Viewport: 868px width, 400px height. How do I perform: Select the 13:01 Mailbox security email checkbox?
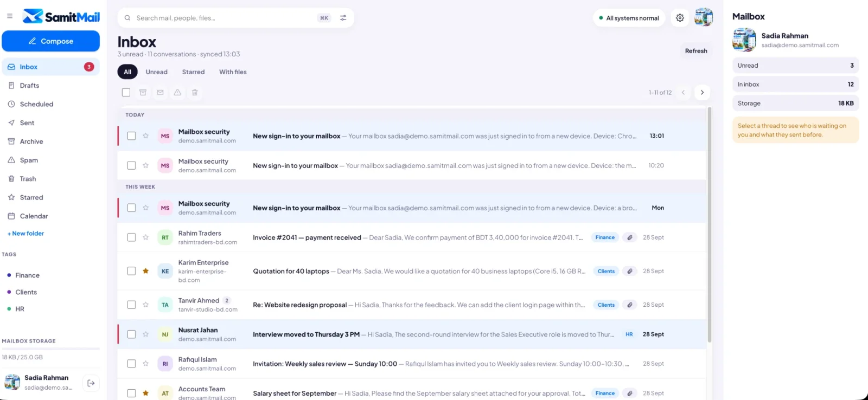131,136
